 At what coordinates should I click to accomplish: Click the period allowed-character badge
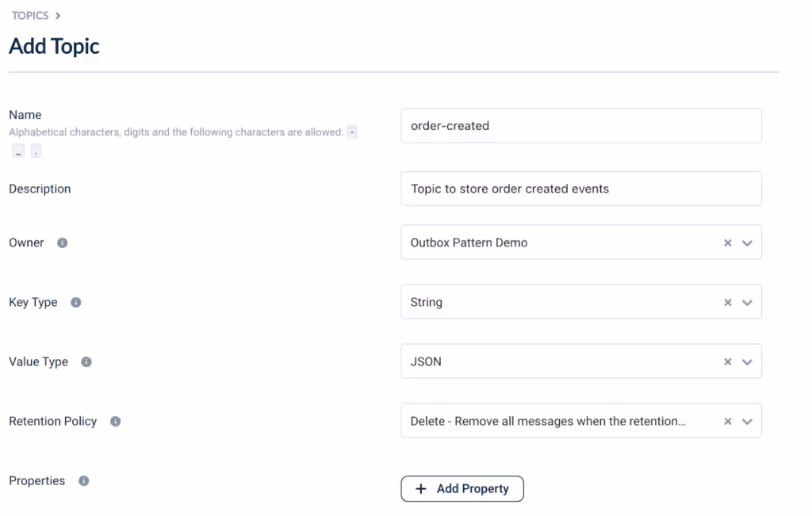point(36,151)
